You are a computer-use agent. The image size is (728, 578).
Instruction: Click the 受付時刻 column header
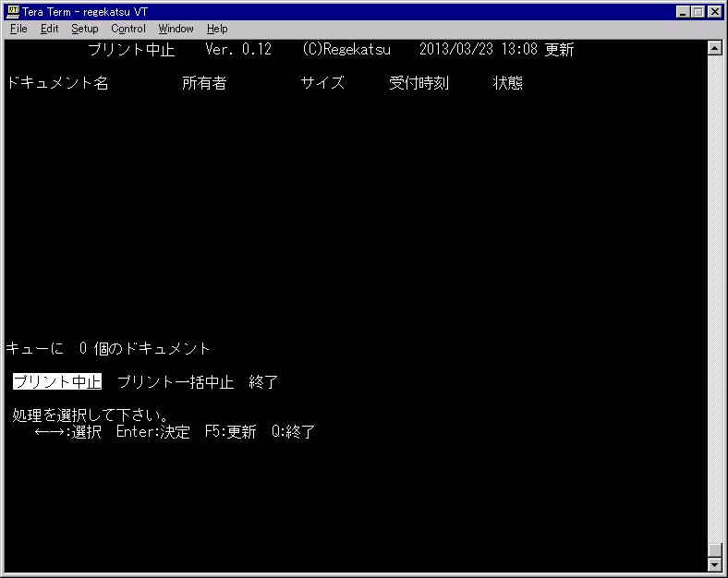click(x=419, y=83)
